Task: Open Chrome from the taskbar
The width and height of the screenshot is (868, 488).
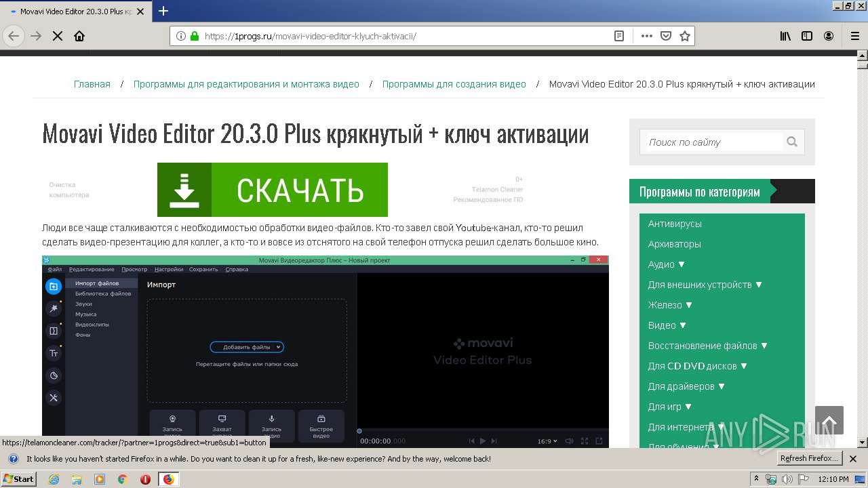Action: tap(123, 479)
